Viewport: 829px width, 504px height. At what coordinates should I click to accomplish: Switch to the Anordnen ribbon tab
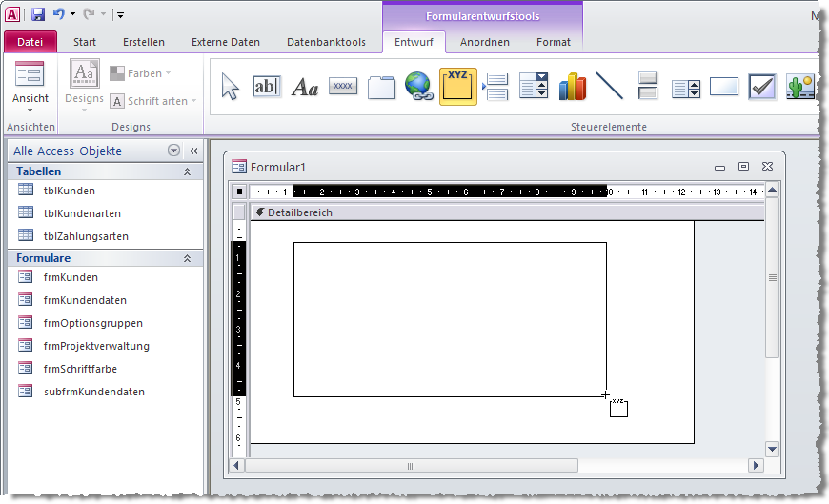[484, 42]
